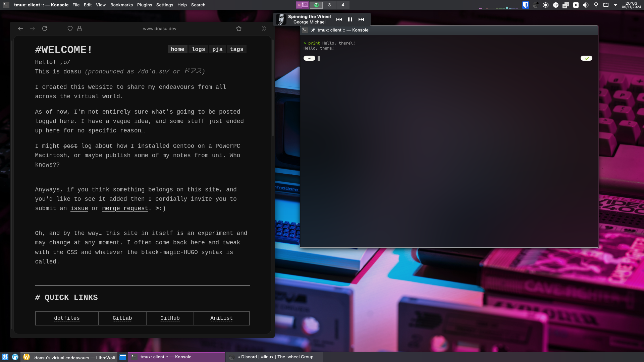Expand the browser toolbar overflow chevron
644x362 pixels.
coord(264,29)
